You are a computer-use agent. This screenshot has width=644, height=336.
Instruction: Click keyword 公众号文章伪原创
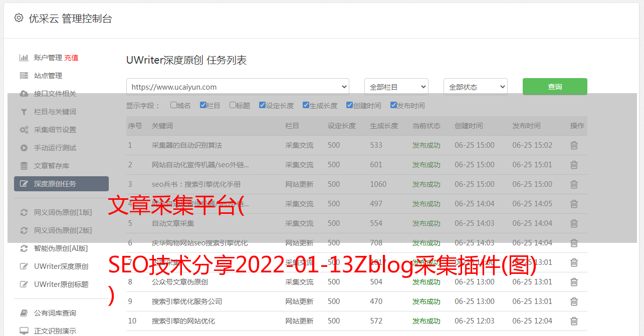click(x=180, y=282)
